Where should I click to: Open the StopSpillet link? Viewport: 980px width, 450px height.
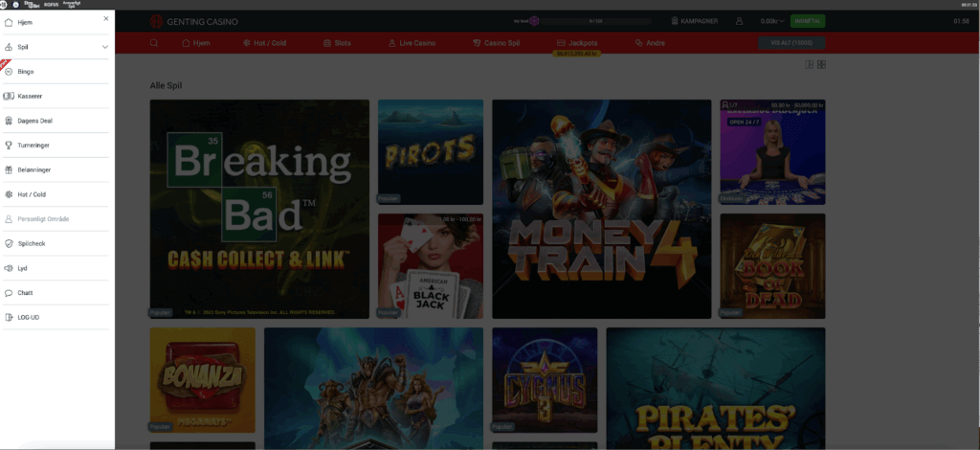coord(32,5)
